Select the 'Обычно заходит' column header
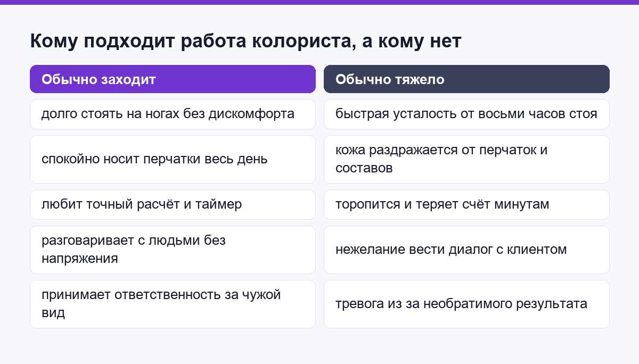This screenshot has width=639, height=364. click(x=173, y=79)
